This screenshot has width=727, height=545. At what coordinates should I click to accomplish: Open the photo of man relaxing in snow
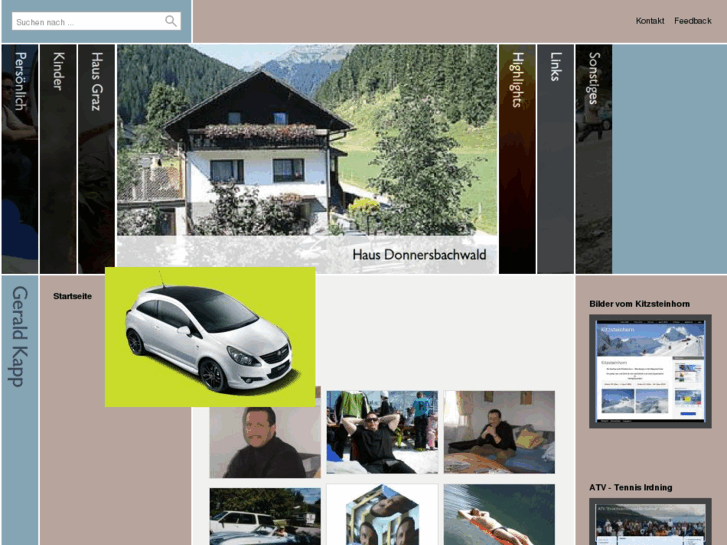382,432
